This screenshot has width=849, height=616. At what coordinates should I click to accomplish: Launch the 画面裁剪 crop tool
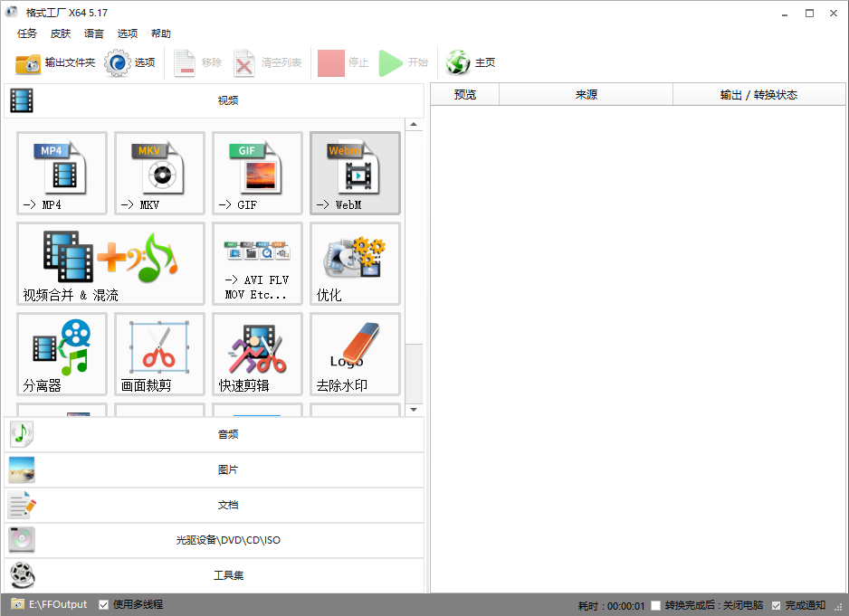click(x=159, y=354)
